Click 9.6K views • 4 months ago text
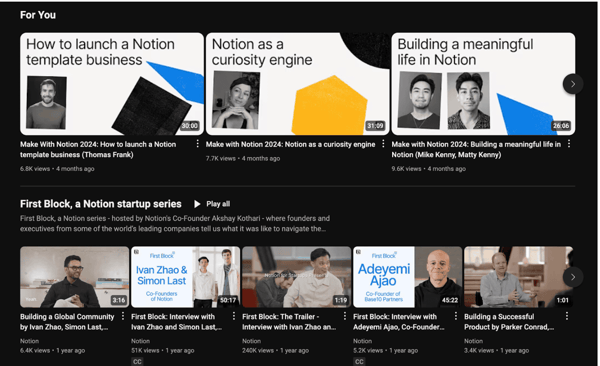The height and width of the screenshot is (366, 600). pyautogui.click(x=429, y=168)
